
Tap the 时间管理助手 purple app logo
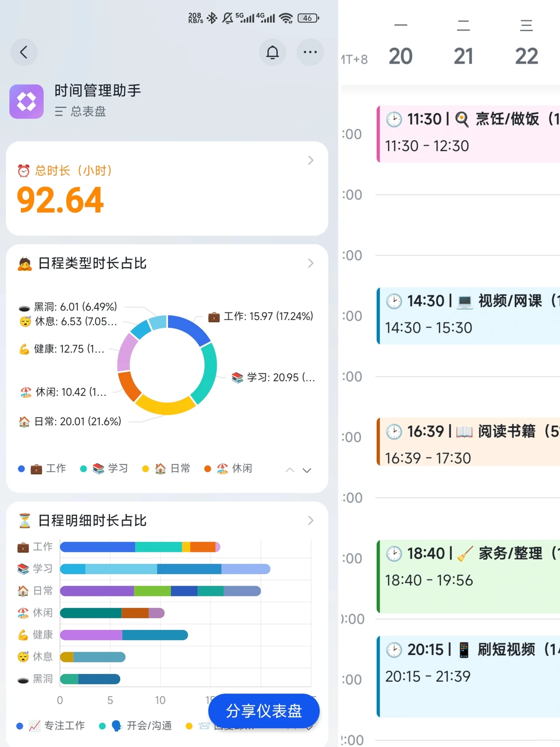pos(26,102)
